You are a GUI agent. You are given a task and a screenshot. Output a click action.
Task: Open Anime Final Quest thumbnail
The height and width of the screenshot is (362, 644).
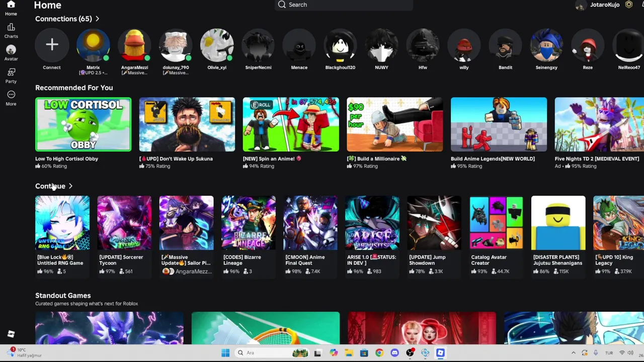310,223
